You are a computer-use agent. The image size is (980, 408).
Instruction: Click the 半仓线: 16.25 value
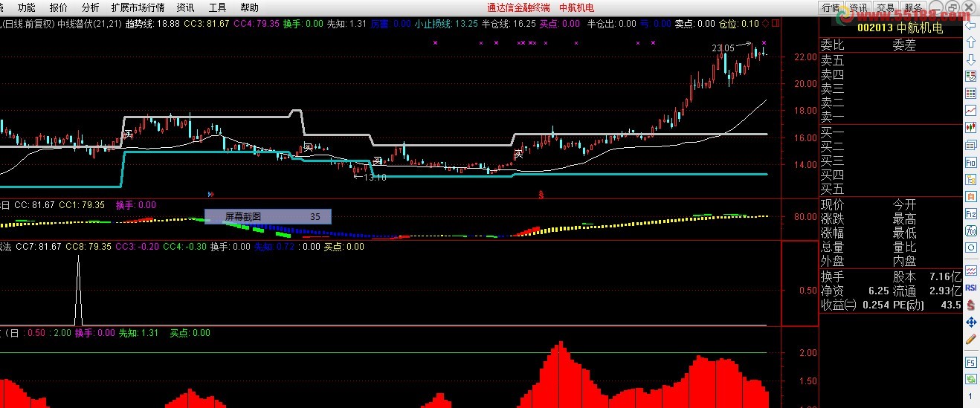pyautogui.click(x=509, y=24)
